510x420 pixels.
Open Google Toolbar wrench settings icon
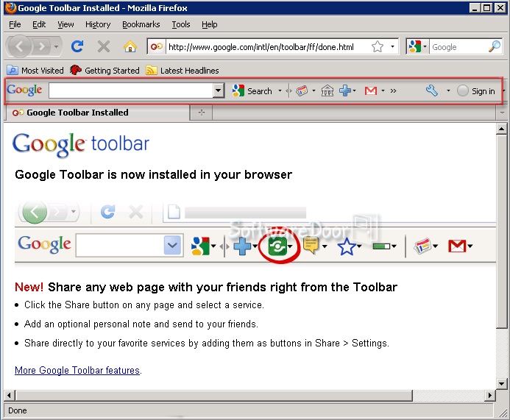[x=432, y=90]
